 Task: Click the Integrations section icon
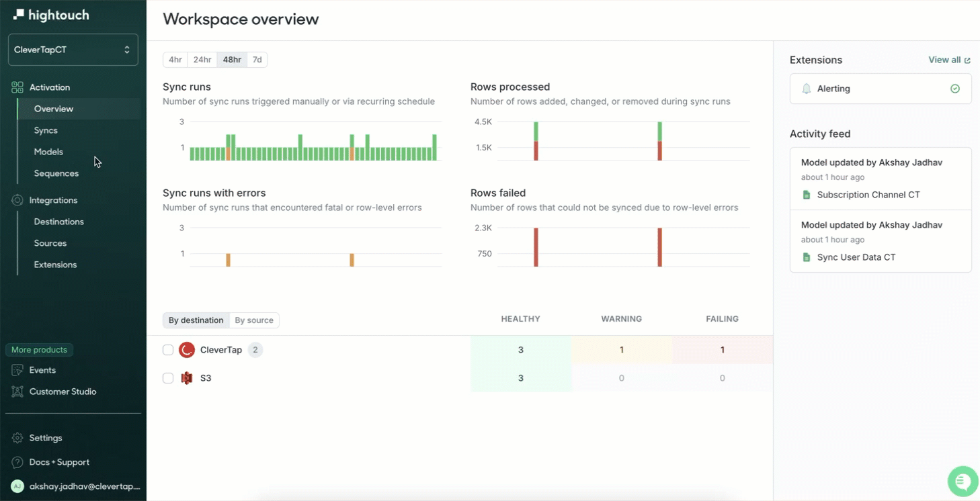(x=17, y=200)
